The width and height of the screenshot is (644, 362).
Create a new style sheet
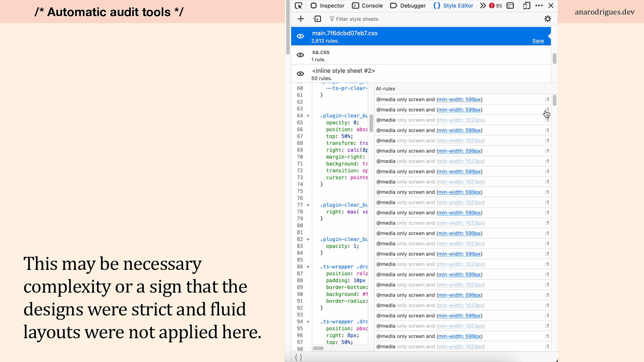click(301, 19)
